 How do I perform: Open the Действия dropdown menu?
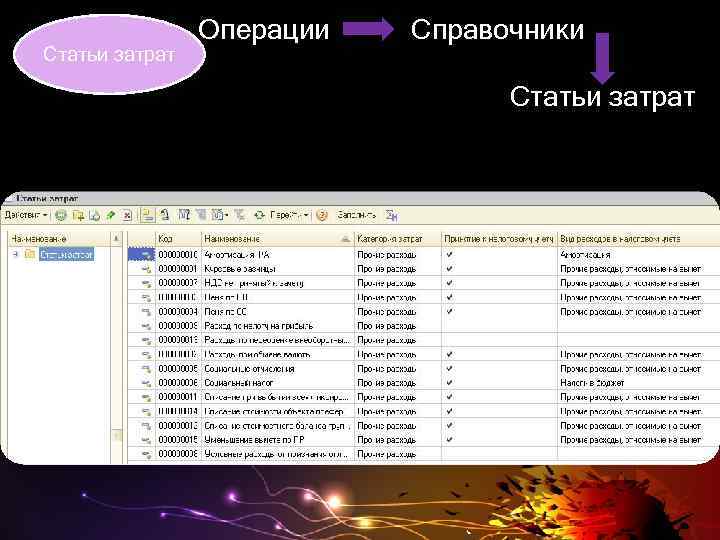coord(26,215)
